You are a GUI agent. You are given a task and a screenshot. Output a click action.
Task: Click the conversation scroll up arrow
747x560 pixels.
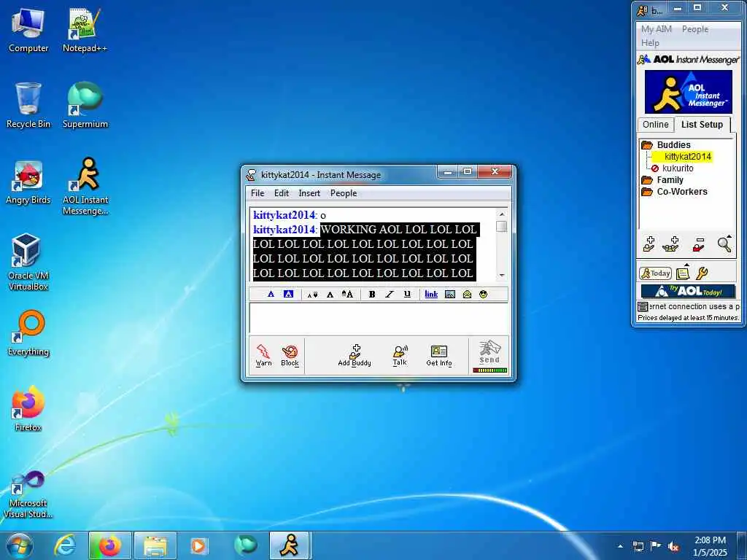502,215
